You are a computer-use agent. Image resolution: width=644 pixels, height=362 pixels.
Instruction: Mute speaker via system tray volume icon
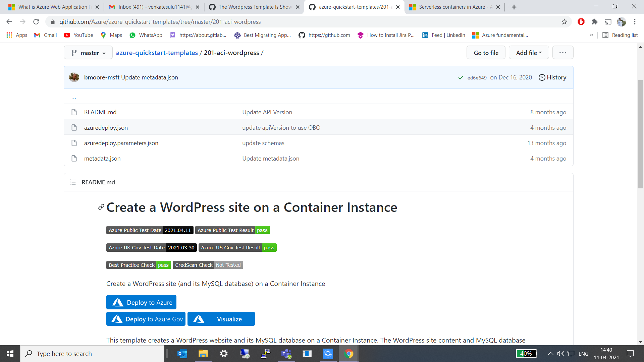pos(561,354)
